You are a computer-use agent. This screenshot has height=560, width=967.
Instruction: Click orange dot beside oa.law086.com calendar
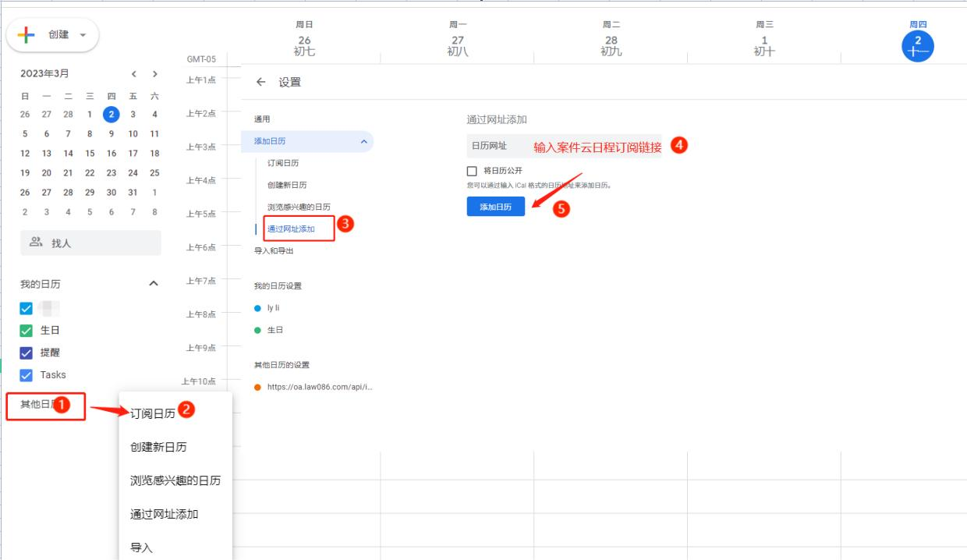pyautogui.click(x=257, y=387)
